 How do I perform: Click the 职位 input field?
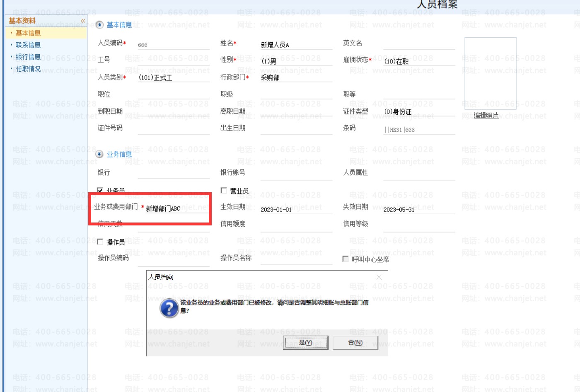click(174, 94)
